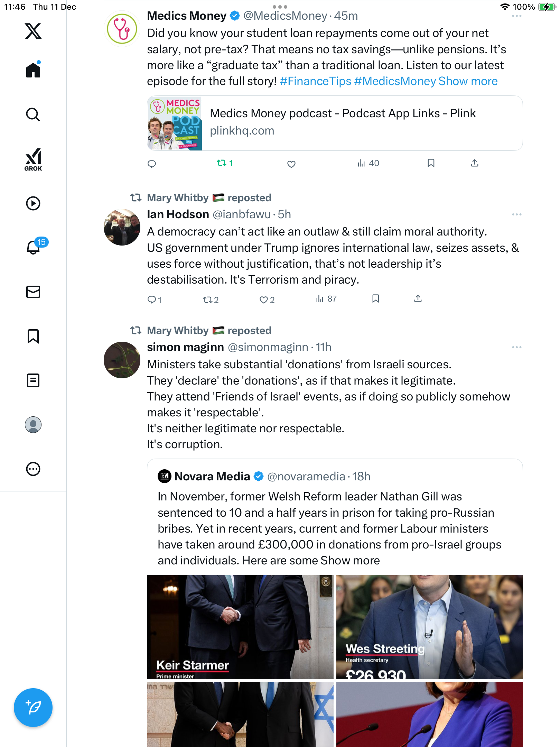Open Messages envelope icon
This screenshot has height=747, width=560.
click(x=33, y=292)
